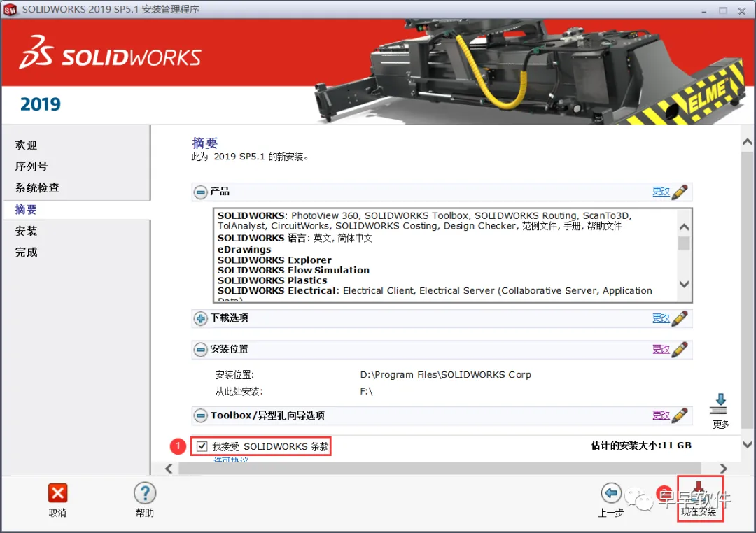Open the 欢迎 step in sidebar
This screenshot has width=756, height=533.
(26, 145)
